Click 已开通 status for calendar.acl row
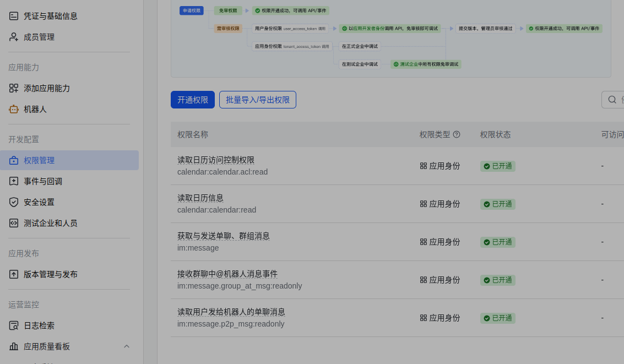The height and width of the screenshot is (364, 624). (x=497, y=166)
